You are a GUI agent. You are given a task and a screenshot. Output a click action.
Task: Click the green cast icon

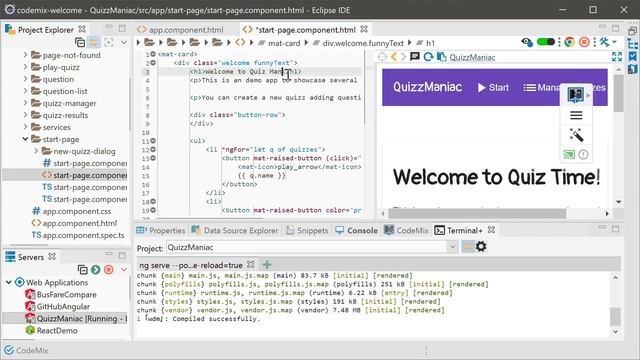[x=569, y=154]
